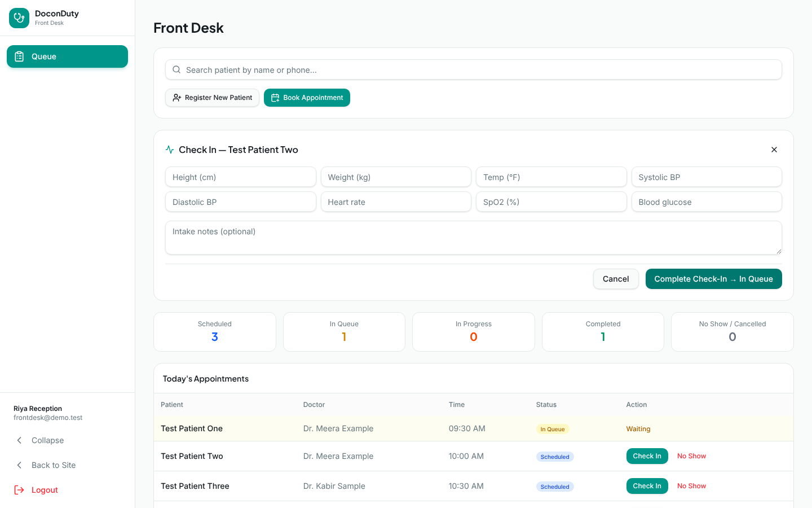Mark Test Patient Three as No Show
The height and width of the screenshot is (508, 812).
[x=691, y=486]
